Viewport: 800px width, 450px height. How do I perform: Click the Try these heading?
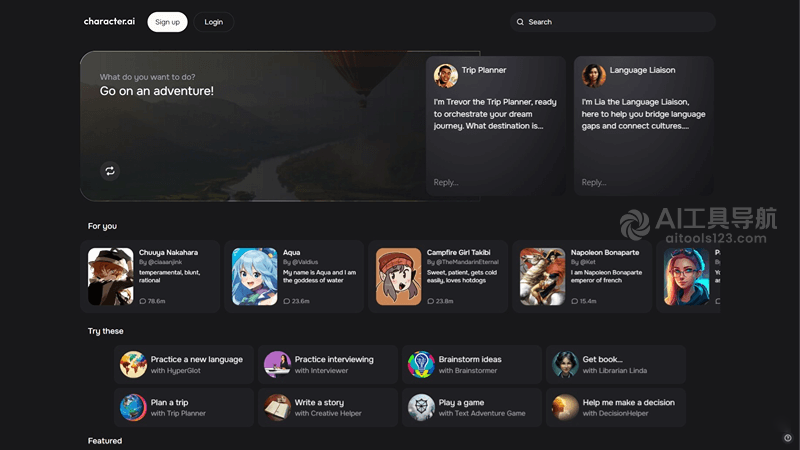pyautogui.click(x=106, y=331)
